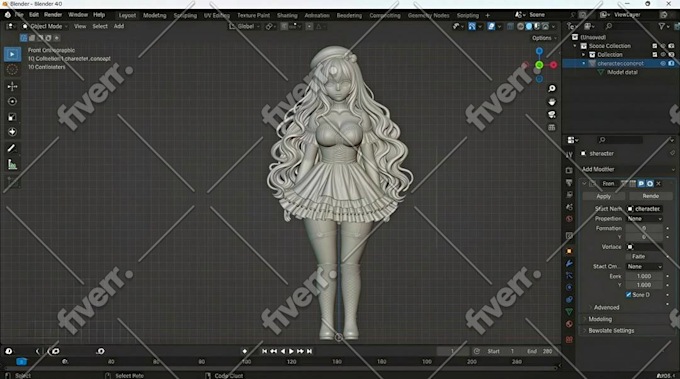Pick the Annotate pencil tool
680x379 pixels.
(12, 148)
